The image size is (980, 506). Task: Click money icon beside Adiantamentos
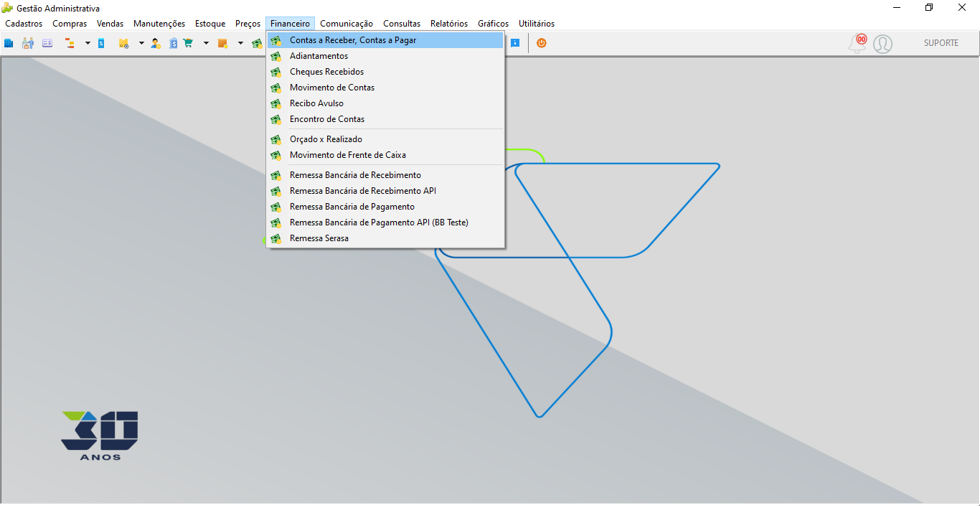click(x=275, y=56)
